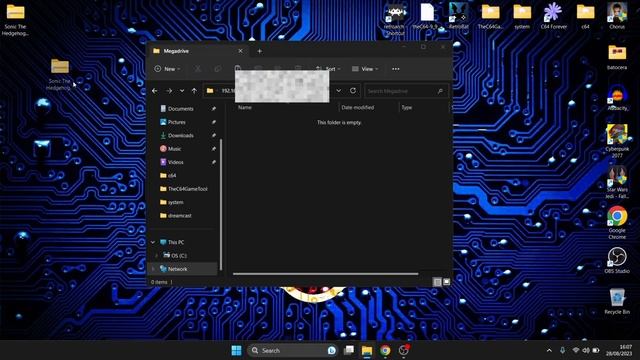Expand the OS (C:) drive node
Viewport: 640px width, 360px height.
click(157, 256)
